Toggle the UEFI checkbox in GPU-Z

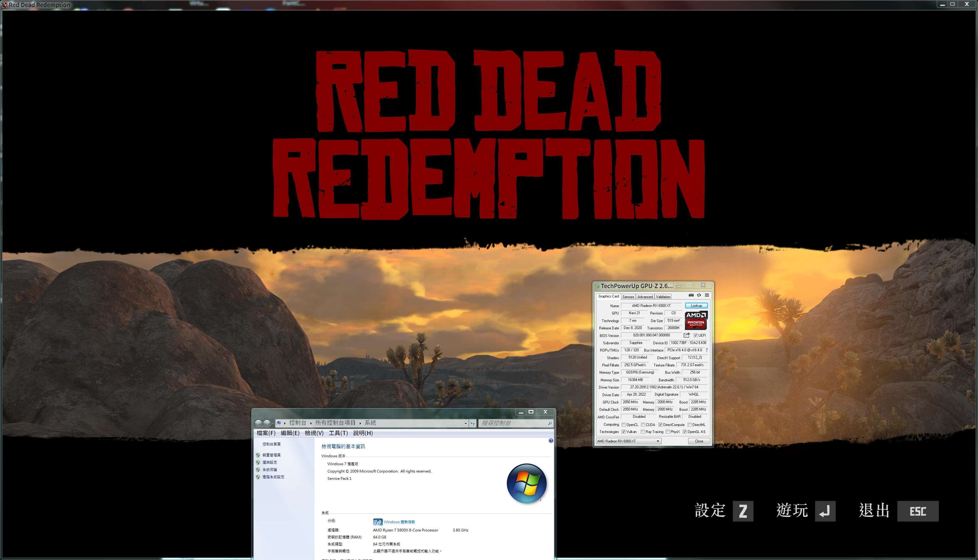point(695,335)
